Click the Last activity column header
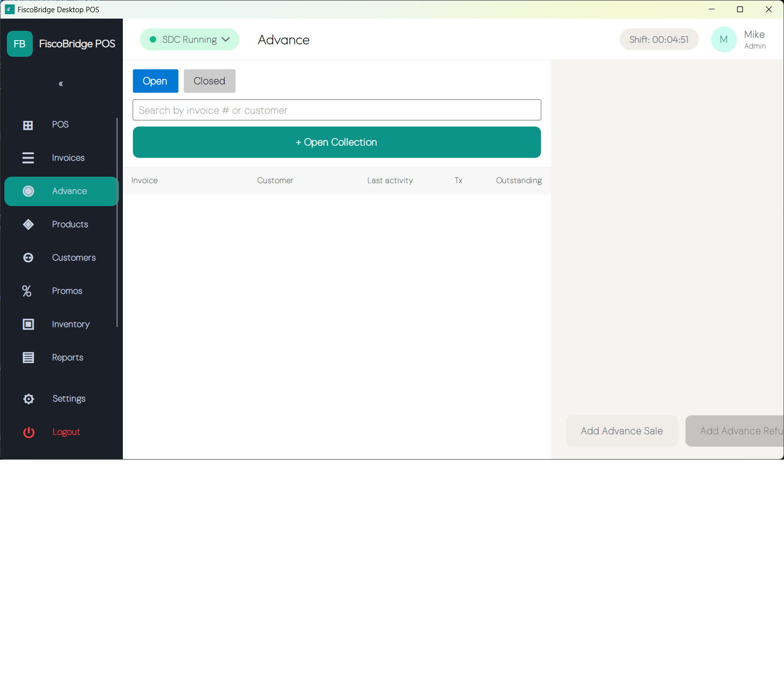The image size is (784, 674). tap(390, 181)
